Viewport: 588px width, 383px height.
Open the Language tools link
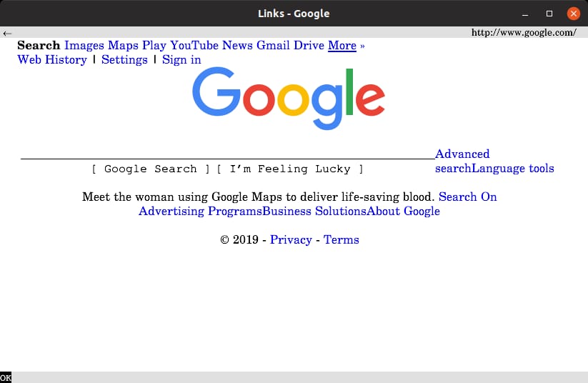coord(512,169)
